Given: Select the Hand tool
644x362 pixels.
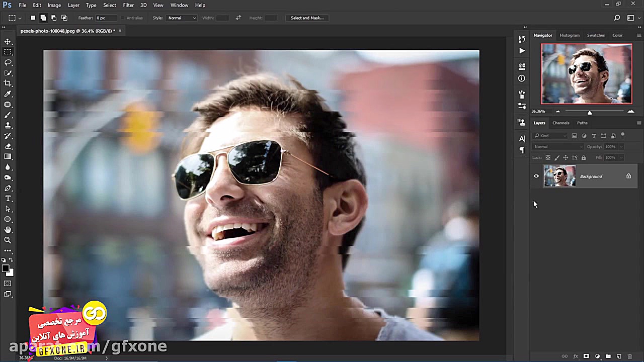Looking at the screenshot, I should 7,229.
